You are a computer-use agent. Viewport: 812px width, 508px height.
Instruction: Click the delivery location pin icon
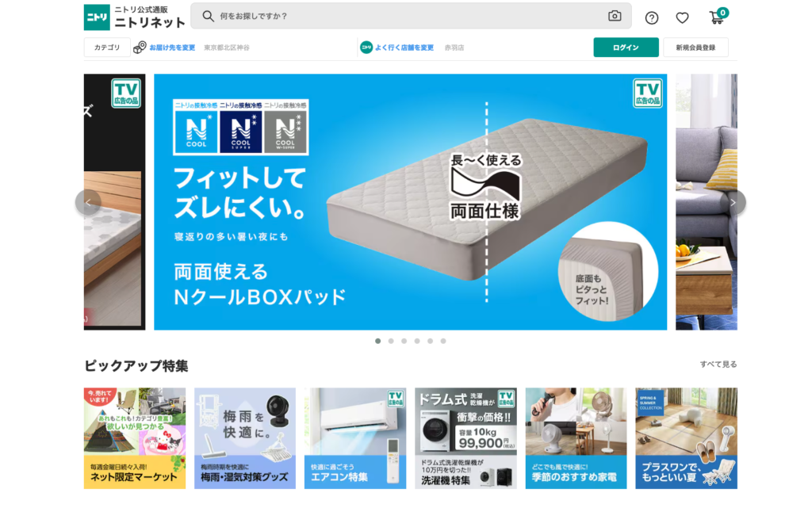coord(140,48)
